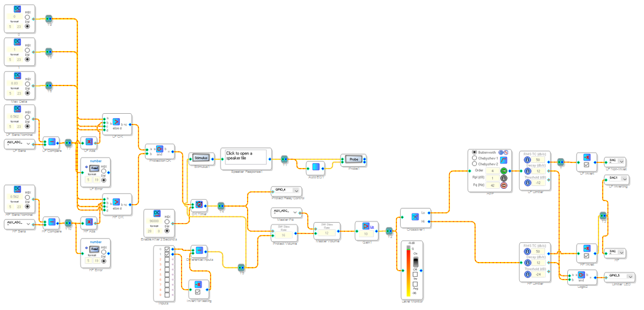Click the LF Compare subtract icon
This screenshot has height=310, width=644.
pyautogui.click(x=52, y=142)
